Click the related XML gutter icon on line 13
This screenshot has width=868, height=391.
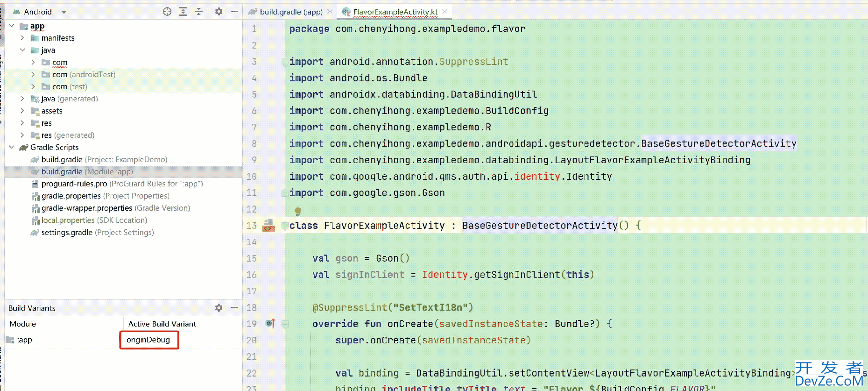(268, 225)
